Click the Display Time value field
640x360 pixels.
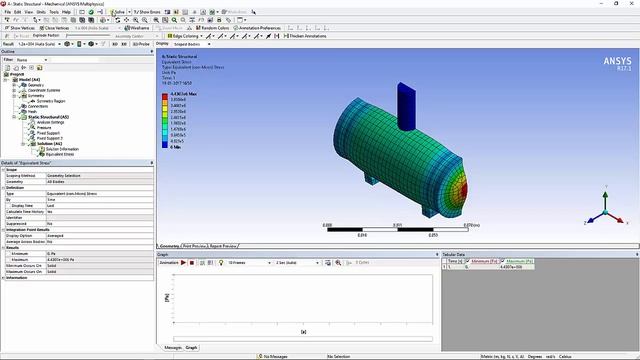coord(100,206)
